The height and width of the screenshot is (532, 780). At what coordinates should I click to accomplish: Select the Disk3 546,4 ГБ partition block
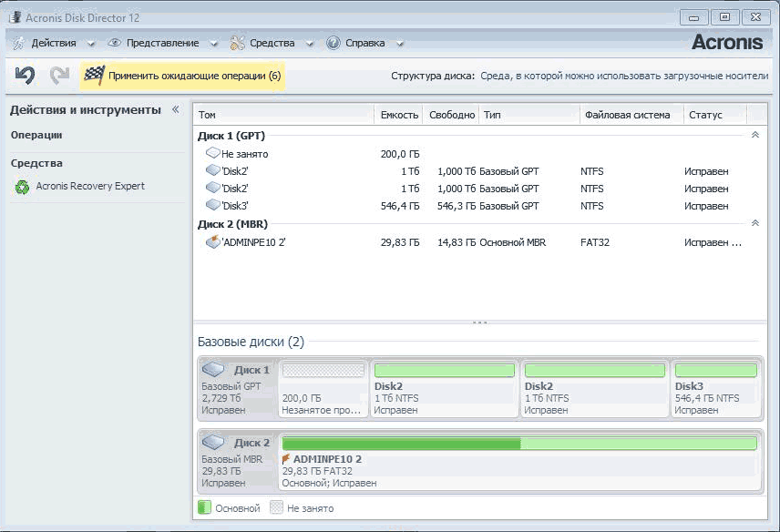click(x=716, y=388)
